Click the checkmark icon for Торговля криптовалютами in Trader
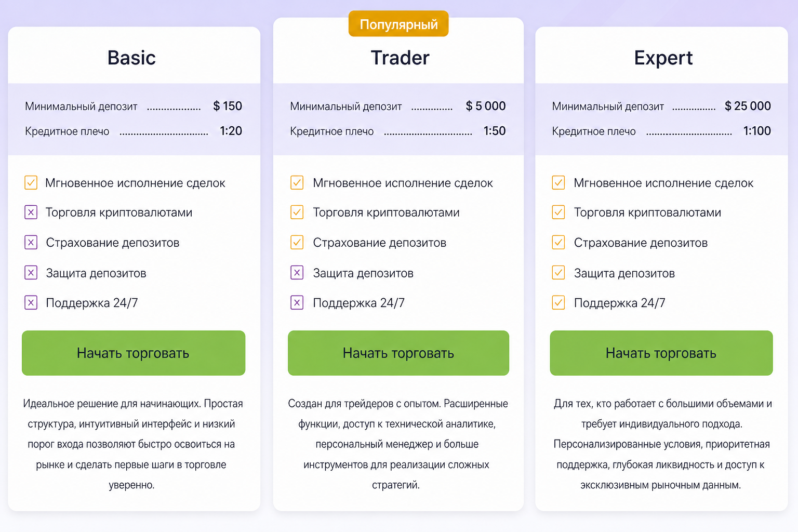 click(297, 212)
